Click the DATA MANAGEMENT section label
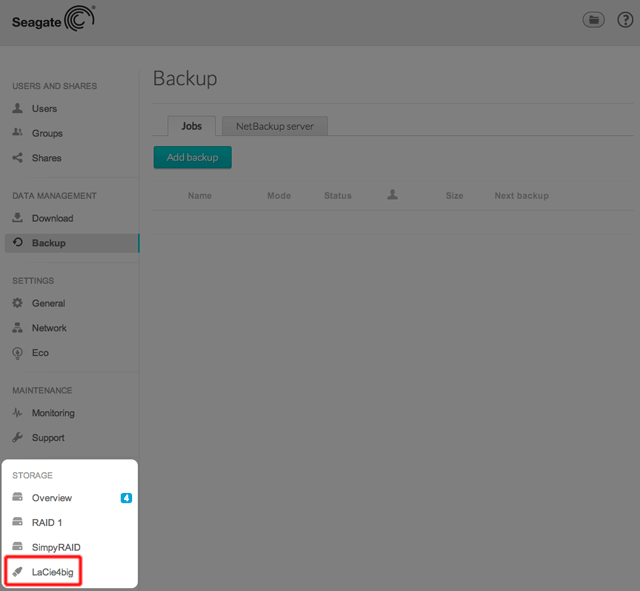This screenshot has width=640, height=591. 54,196
